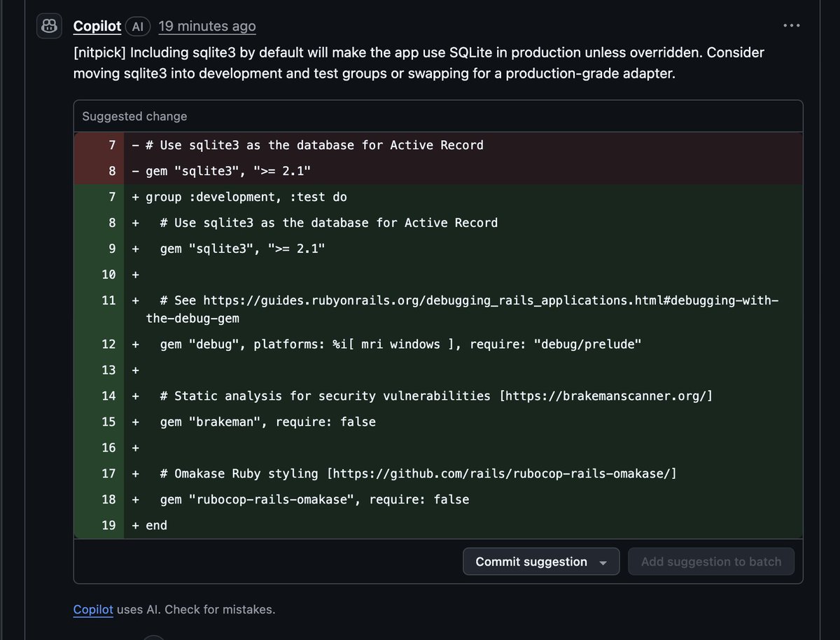Select removed line 'Use sqlite3 as the database'

[x=438, y=145]
